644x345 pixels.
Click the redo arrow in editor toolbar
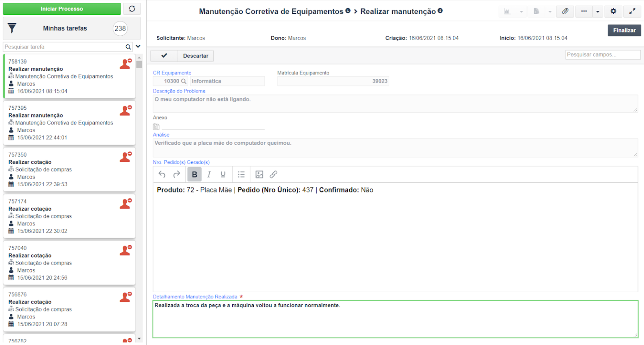point(177,174)
